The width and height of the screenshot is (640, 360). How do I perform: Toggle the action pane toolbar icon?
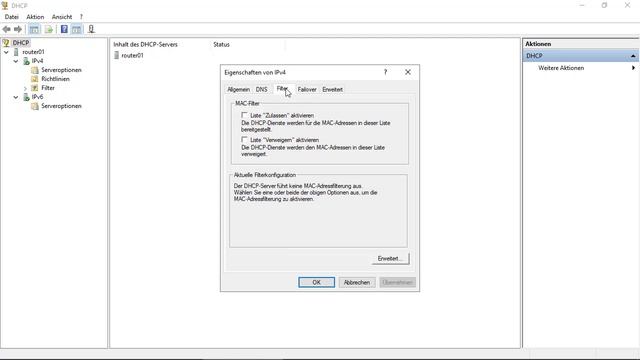pyautogui.click(x=76, y=29)
